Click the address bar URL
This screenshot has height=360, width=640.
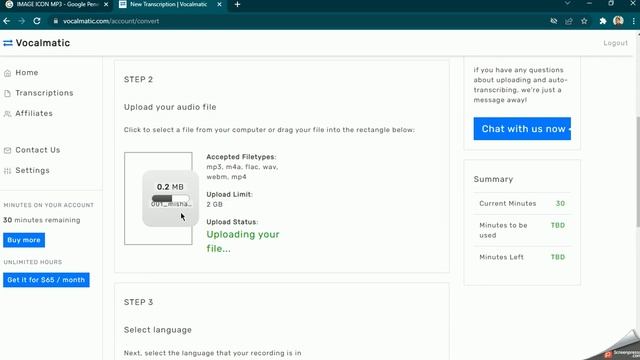click(111, 21)
